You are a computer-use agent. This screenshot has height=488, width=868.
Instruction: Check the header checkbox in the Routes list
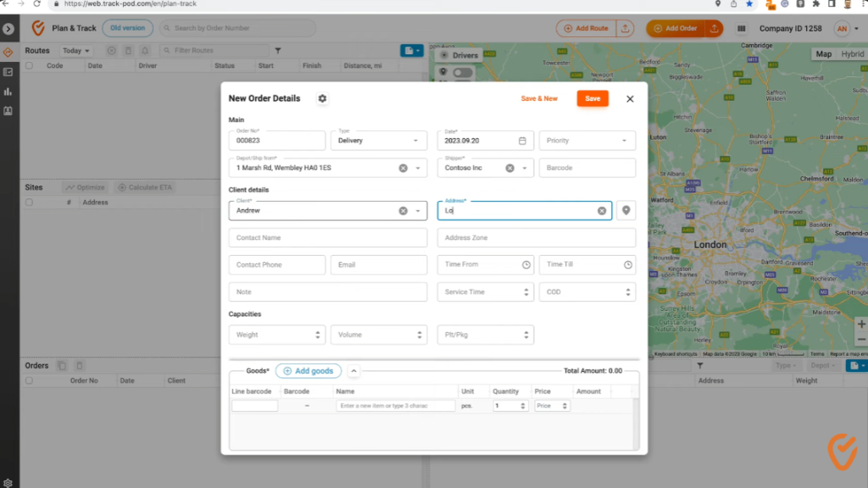point(29,65)
